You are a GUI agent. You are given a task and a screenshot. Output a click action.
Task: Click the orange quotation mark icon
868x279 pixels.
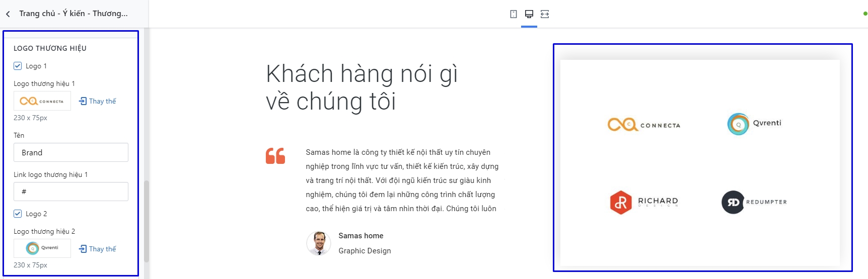point(275,156)
